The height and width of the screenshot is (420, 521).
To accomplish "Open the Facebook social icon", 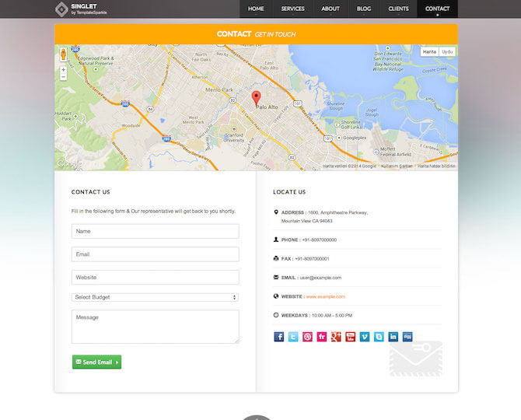I will pyautogui.click(x=279, y=337).
